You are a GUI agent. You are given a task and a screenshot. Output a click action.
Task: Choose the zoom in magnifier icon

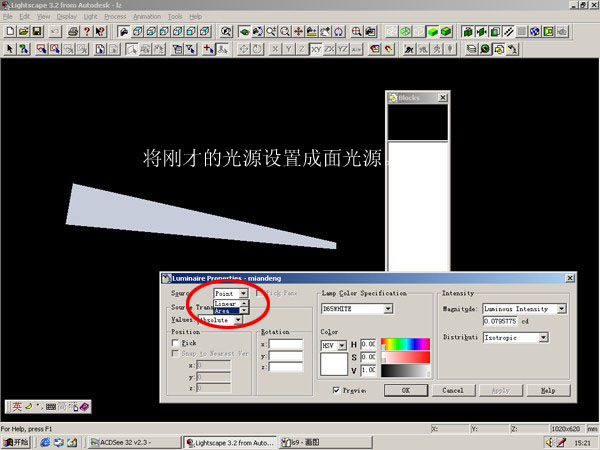271,31
